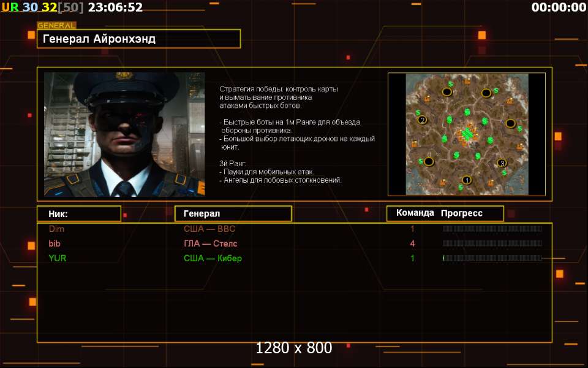Click the 1280 x 800 resolution label

point(293,348)
